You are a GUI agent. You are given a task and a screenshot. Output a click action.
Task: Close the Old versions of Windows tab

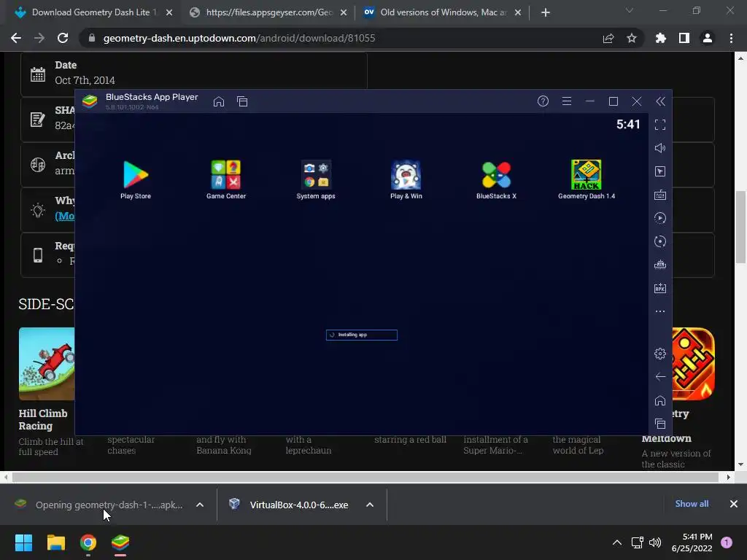518,12
